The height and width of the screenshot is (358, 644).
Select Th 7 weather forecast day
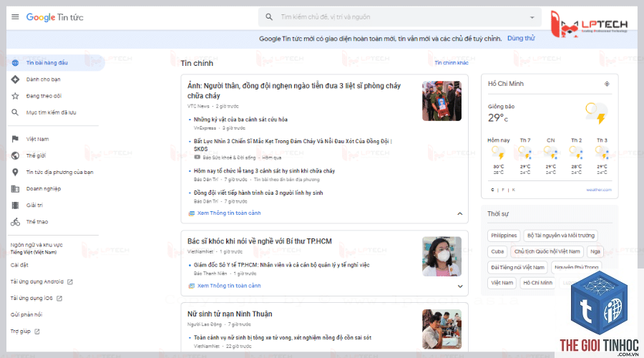[x=525, y=157]
